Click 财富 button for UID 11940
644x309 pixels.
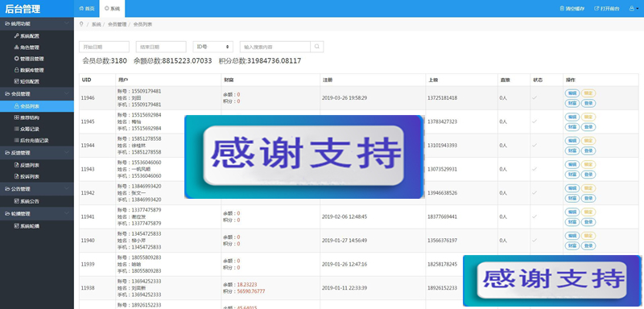pyautogui.click(x=572, y=245)
